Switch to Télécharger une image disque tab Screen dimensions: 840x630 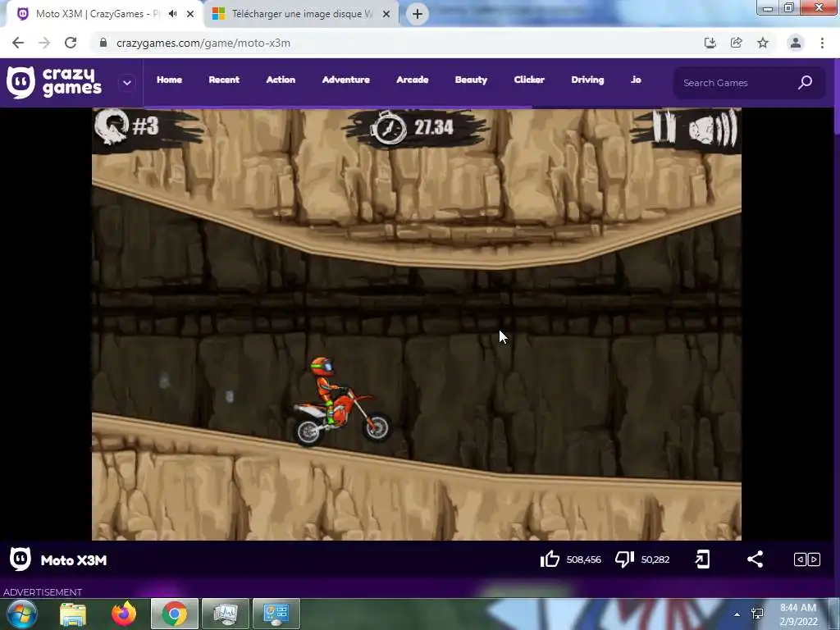[302, 14]
